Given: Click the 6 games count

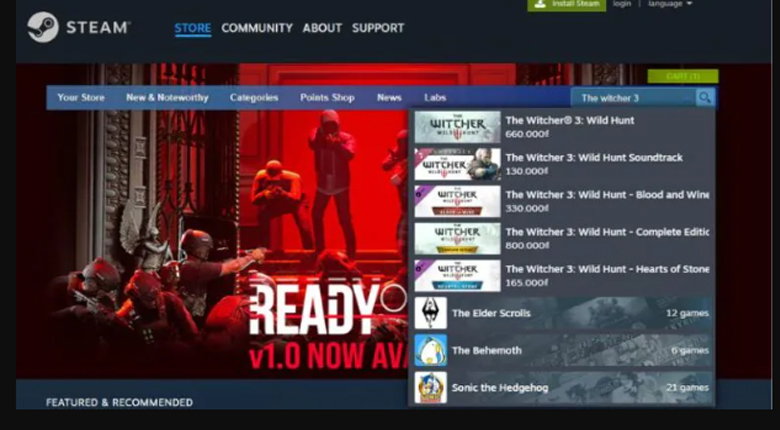Looking at the screenshot, I should (x=690, y=350).
